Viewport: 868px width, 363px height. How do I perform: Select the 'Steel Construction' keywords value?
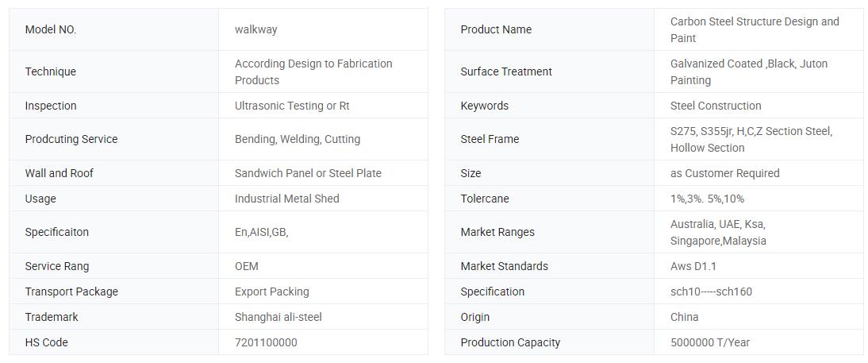coord(716,106)
